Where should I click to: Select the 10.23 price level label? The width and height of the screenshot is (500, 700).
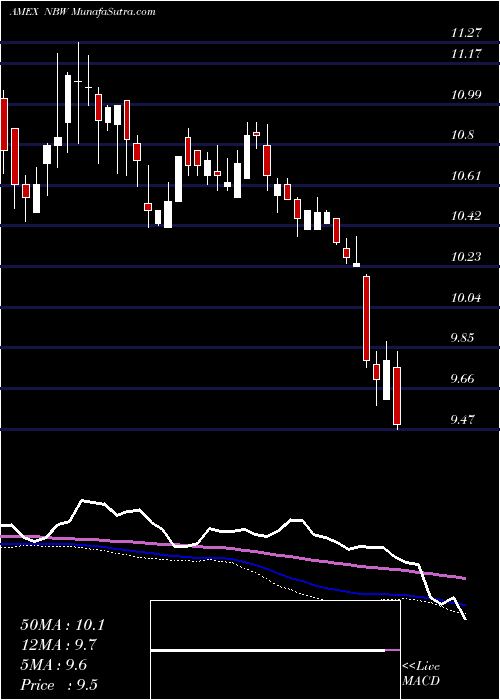(x=467, y=257)
